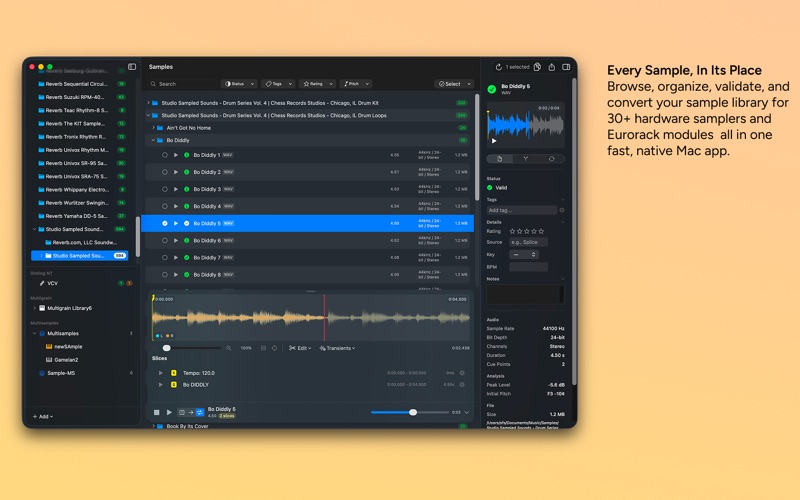
Task: Select the Bo Diddly 4 row circle
Action: tap(165, 207)
